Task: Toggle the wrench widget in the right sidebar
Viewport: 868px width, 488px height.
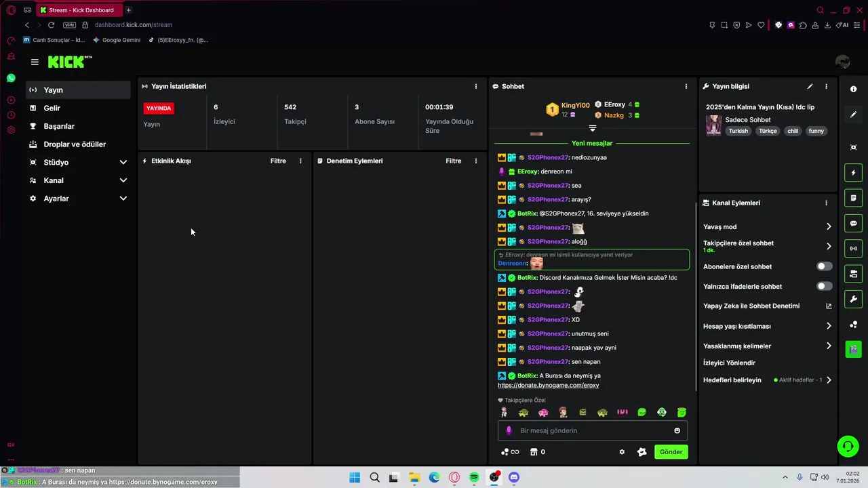Action: tap(854, 299)
